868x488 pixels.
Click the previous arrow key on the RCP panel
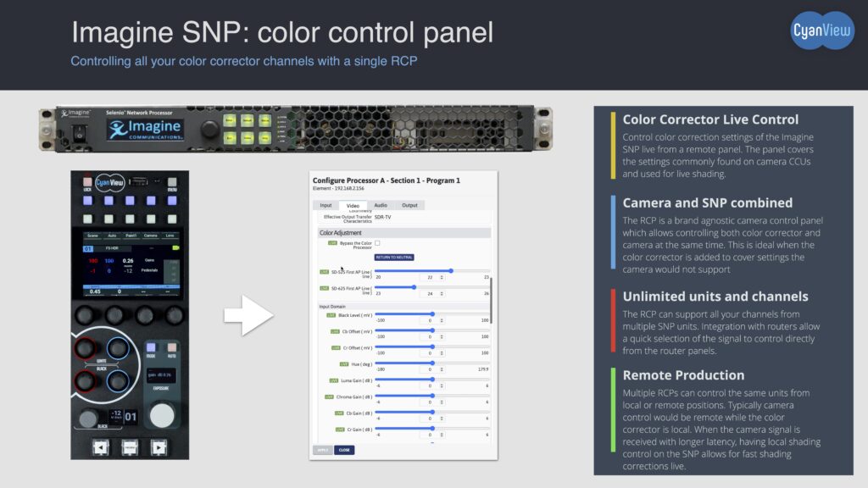tap(101, 447)
